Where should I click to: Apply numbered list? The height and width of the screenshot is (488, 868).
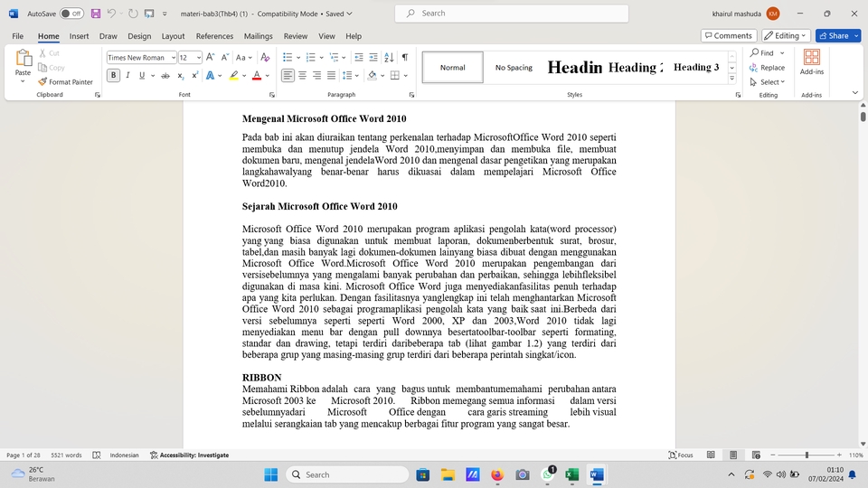point(310,58)
